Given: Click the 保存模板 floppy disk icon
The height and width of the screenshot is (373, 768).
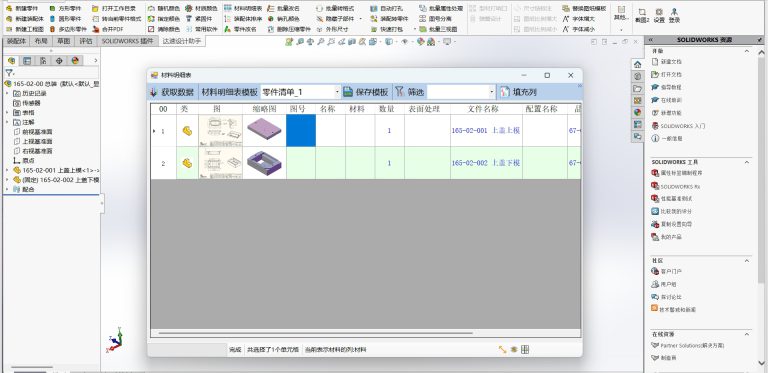Looking at the screenshot, I should [x=348, y=92].
